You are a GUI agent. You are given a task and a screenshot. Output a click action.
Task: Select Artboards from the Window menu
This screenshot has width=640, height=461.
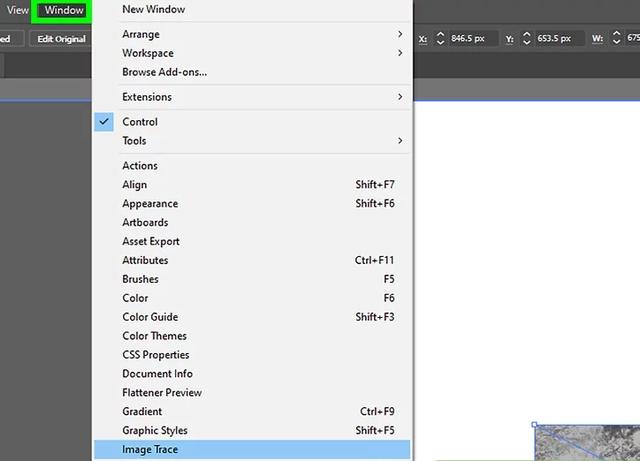pyautogui.click(x=252, y=222)
